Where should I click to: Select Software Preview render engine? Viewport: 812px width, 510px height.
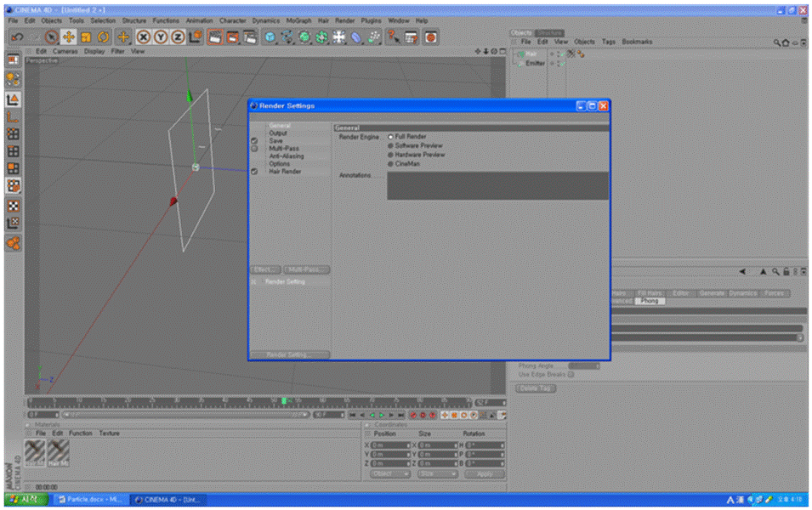coord(390,146)
